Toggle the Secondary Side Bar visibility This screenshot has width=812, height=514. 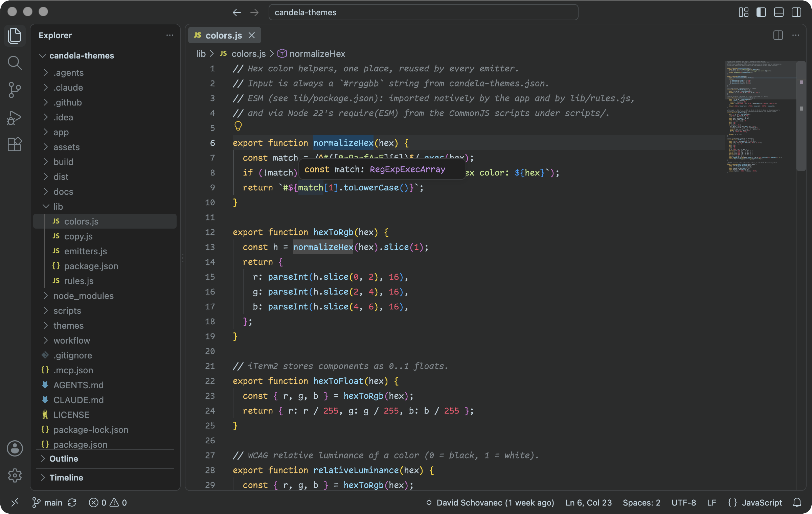[796, 13]
